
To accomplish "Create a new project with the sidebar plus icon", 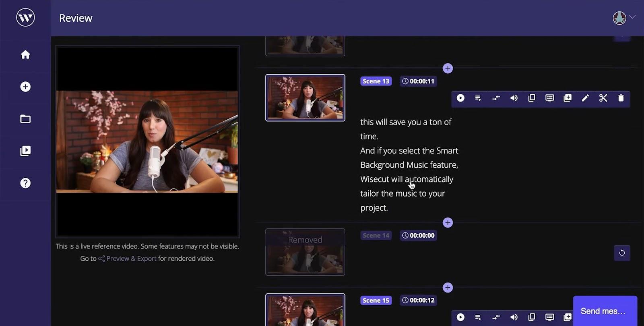I will pyautogui.click(x=25, y=87).
